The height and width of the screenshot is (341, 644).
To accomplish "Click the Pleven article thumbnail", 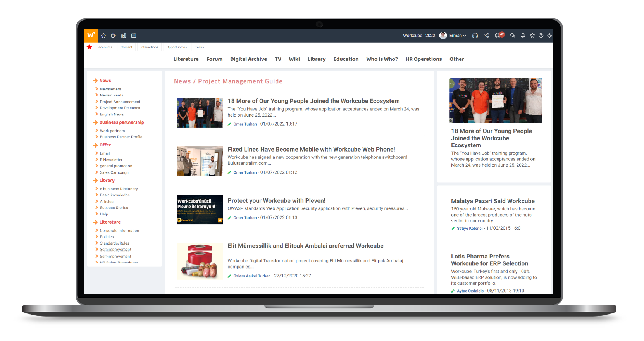I will (200, 210).
